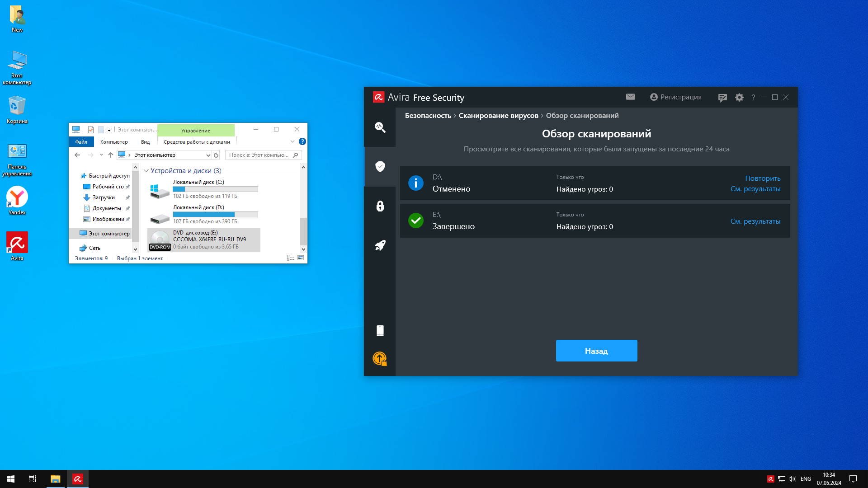Open the Avira mail envelope icon
This screenshot has width=868, height=488.
(630, 97)
